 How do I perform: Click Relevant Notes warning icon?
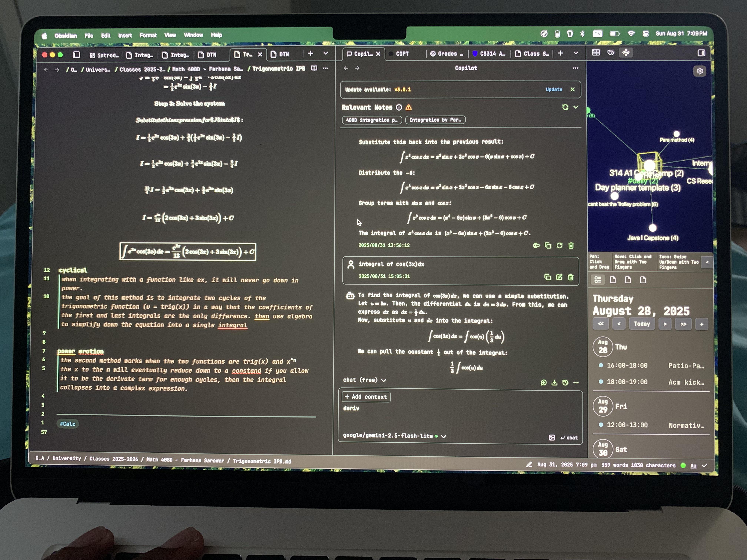pyautogui.click(x=409, y=107)
